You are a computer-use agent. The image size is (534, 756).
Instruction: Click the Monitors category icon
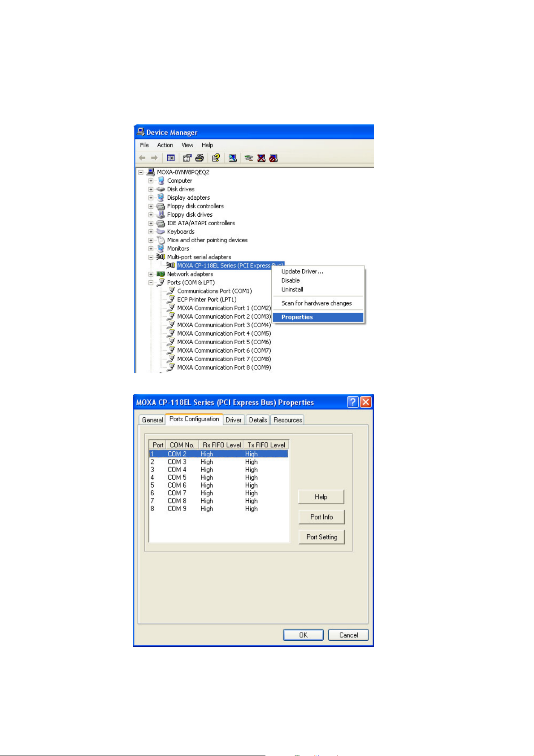point(161,249)
